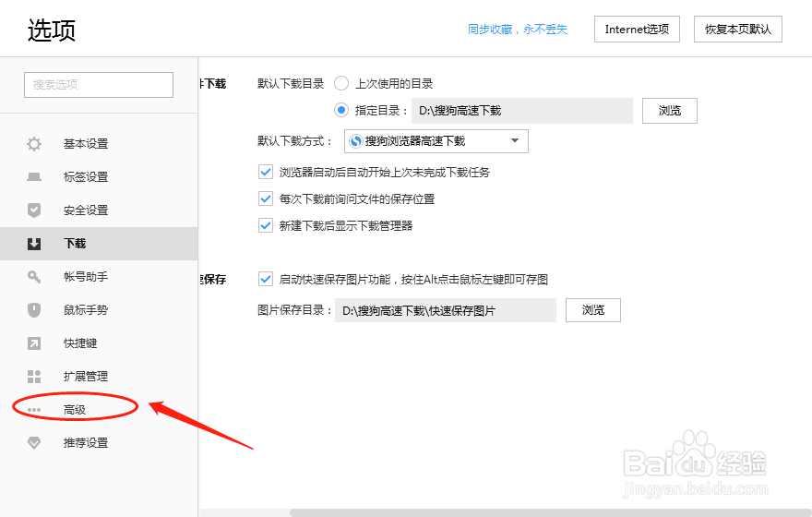Click the 图片保存目录 path field
The image size is (812, 517).
tap(446, 310)
